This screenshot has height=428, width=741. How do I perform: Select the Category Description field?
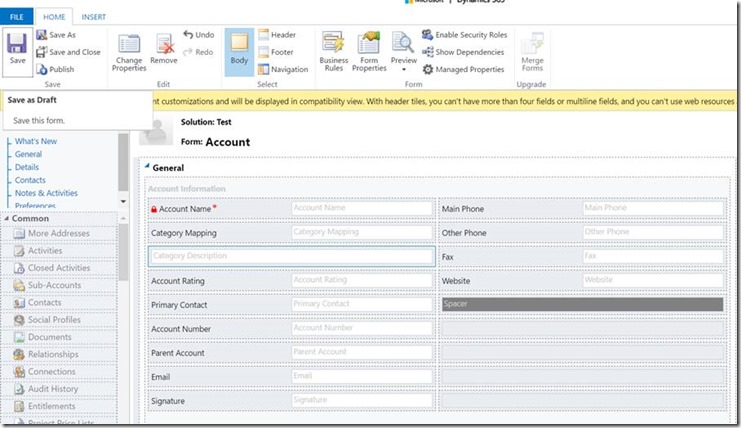point(290,256)
